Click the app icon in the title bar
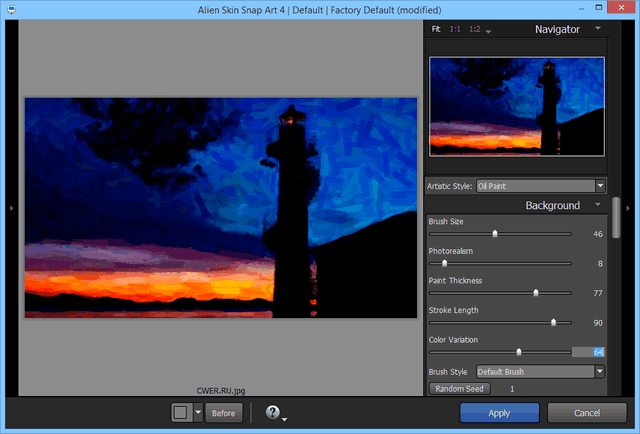Screen dimensions: 640x434 point(9,10)
